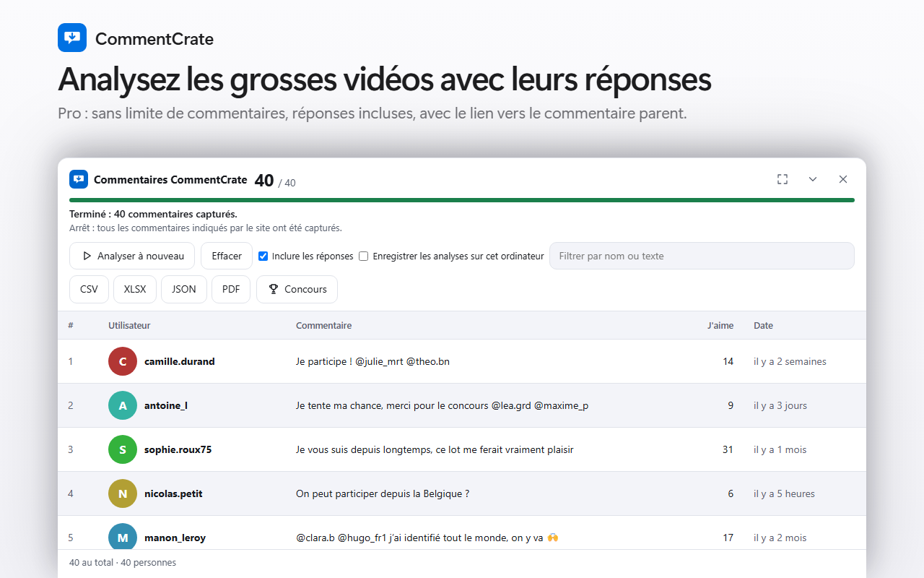Screen dimensions: 924x578
Task: Click manon_leroy's blue avatar
Action: (123, 538)
